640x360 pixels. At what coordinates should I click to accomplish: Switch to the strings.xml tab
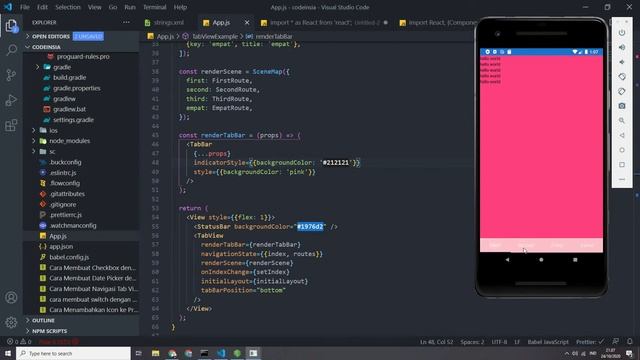(x=169, y=22)
